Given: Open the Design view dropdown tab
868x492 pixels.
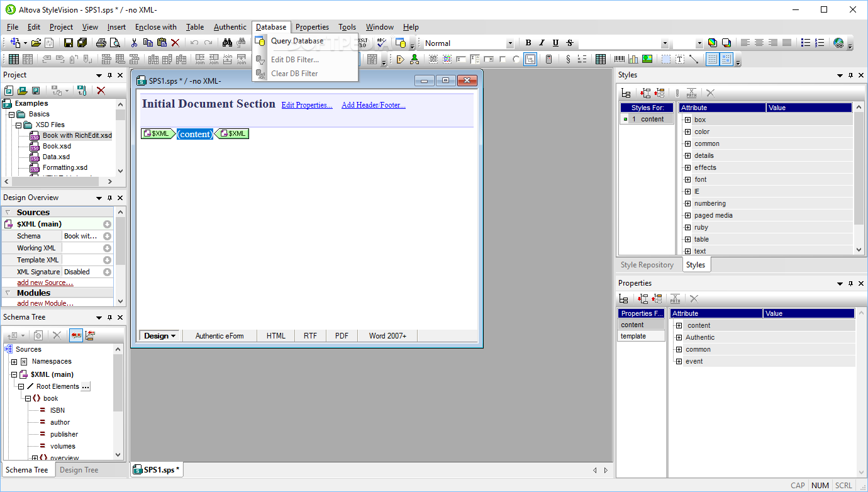Looking at the screenshot, I should [160, 336].
